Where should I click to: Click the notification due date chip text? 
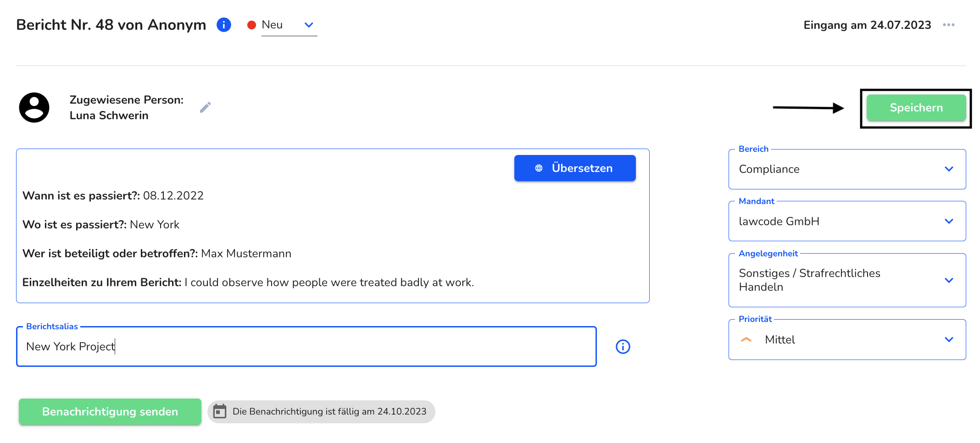(329, 411)
